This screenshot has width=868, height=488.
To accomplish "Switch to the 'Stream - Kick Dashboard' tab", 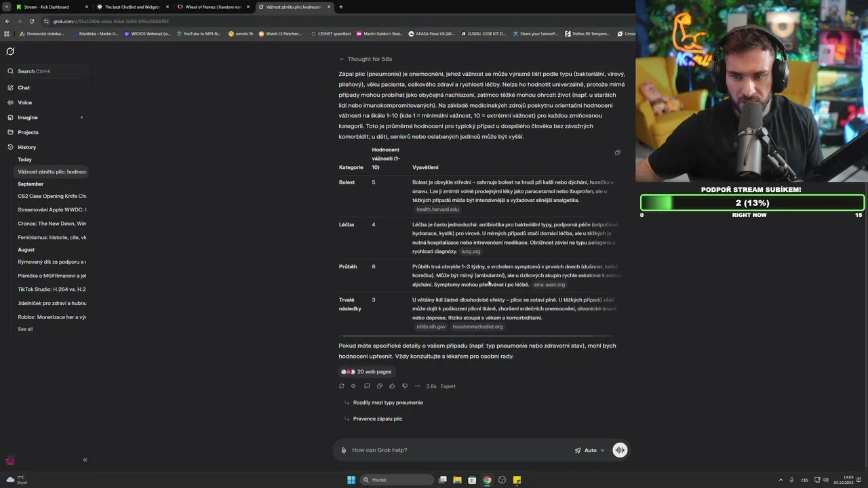I will click(52, 7).
